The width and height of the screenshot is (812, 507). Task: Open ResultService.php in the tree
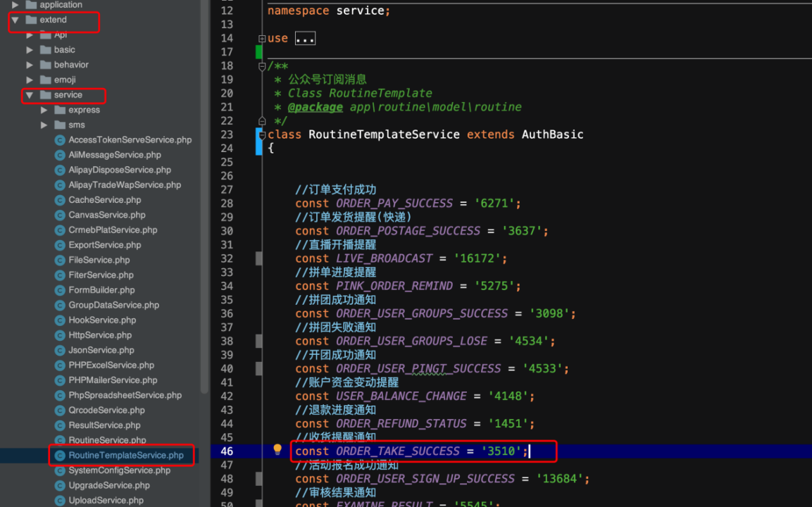pos(105,425)
